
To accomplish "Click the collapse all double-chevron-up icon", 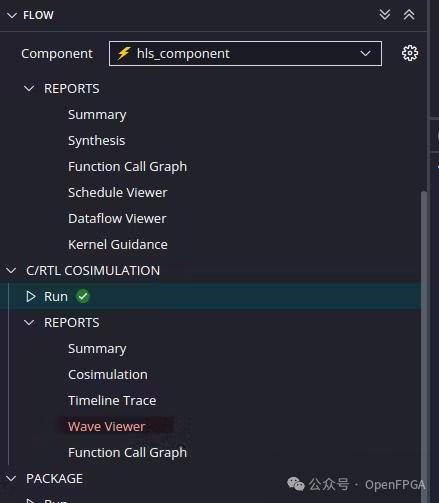I will 409,15.
